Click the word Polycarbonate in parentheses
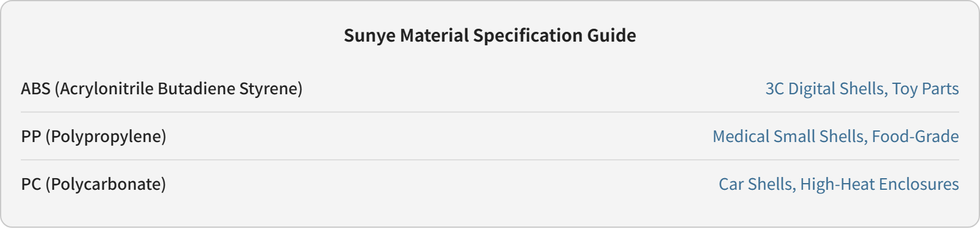980x229 pixels. [106, 184]
